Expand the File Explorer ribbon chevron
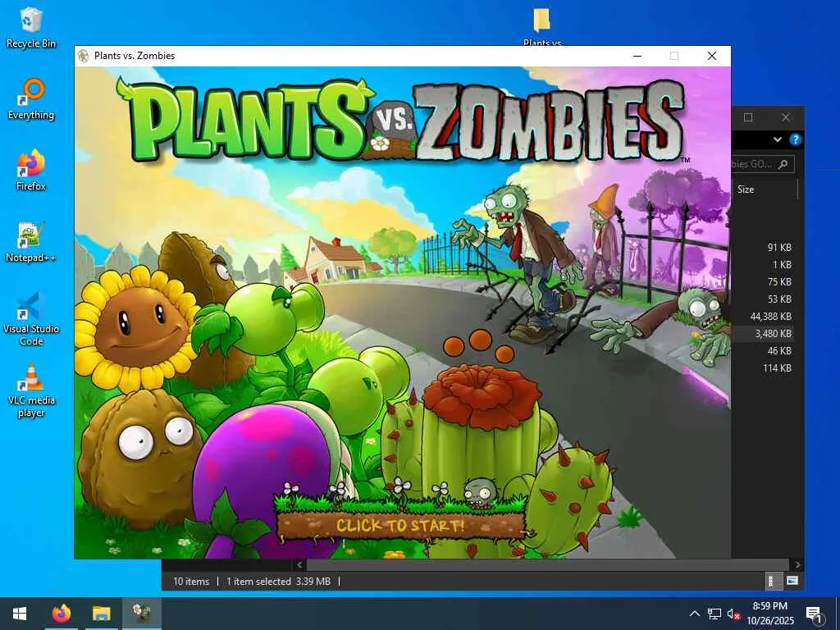This screenshot has height=630, width=840. click(x=778, y=139)
